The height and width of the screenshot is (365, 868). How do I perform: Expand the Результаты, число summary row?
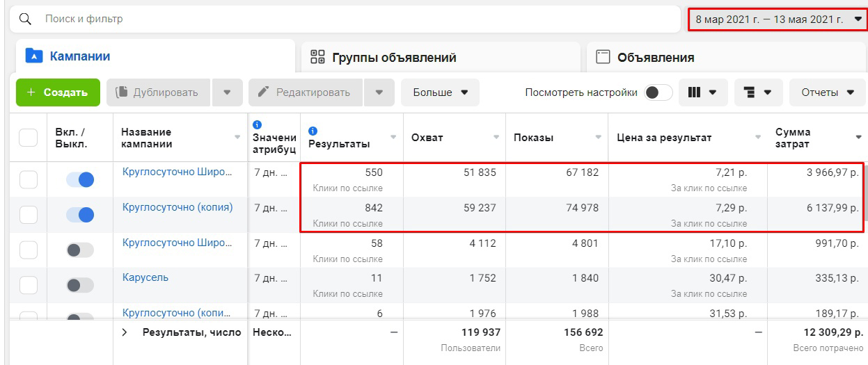[x=125, y=332]
